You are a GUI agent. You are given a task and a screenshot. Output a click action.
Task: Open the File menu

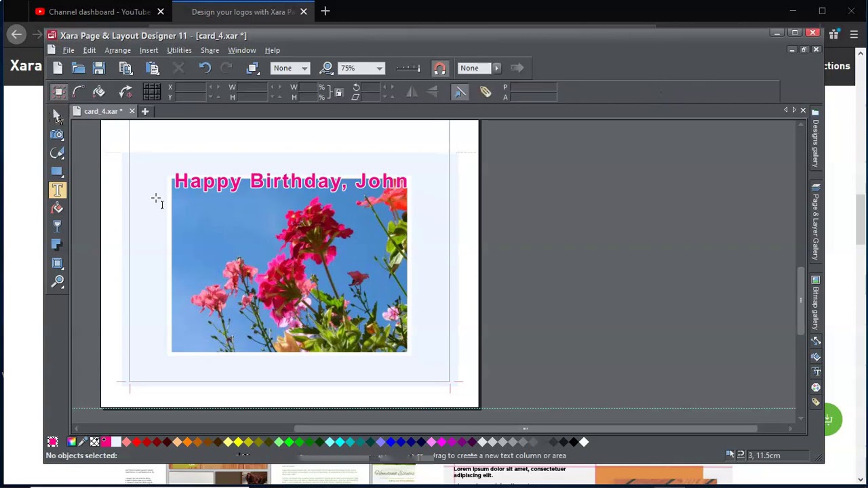[68, 50]
